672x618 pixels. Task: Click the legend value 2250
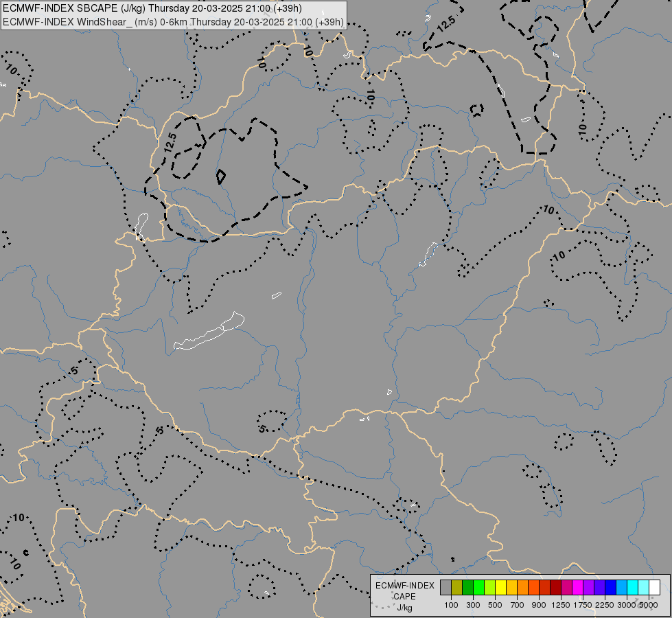[x=605, y=605]
